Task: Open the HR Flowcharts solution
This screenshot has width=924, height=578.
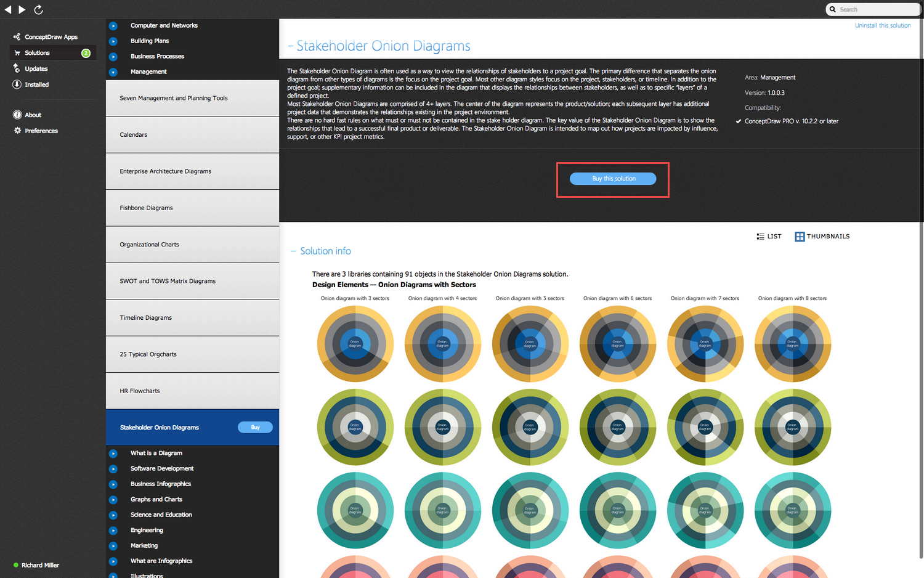Action: point(192,391)
